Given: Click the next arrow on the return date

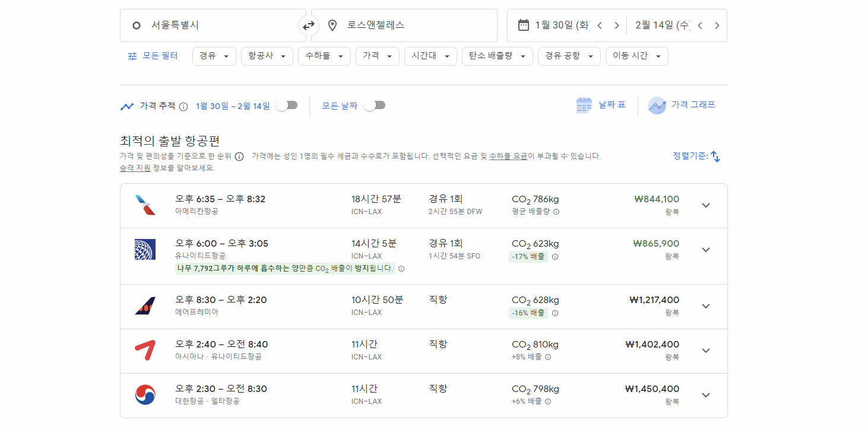Looking at the screenshot, I should click(x=717, y=25).
